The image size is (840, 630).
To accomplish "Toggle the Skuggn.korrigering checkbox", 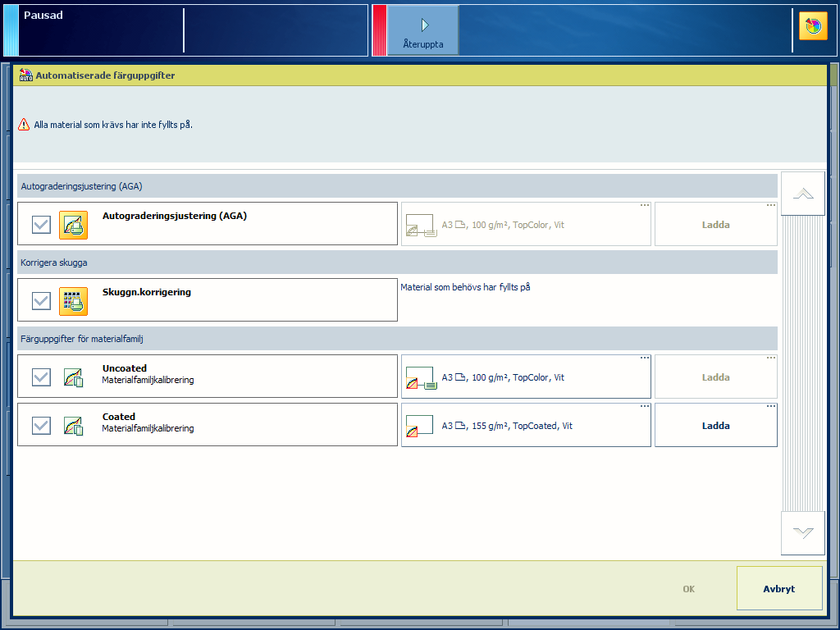I will point(41,300).
